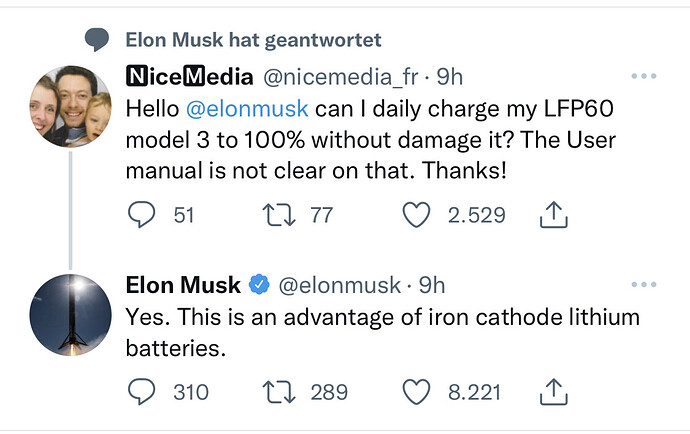Retweet Elon Musk's battery tweet
690x434 pixels.
(x=279, y=392)
